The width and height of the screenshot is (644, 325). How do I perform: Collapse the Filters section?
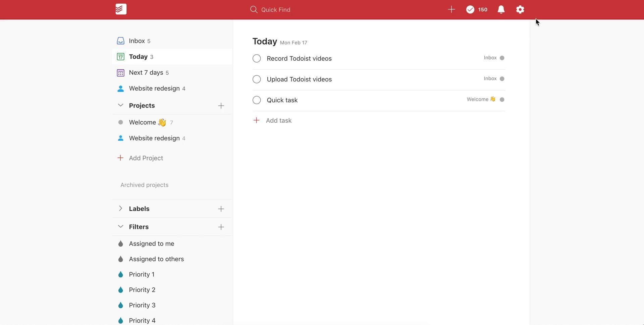[x=120, y=227]
